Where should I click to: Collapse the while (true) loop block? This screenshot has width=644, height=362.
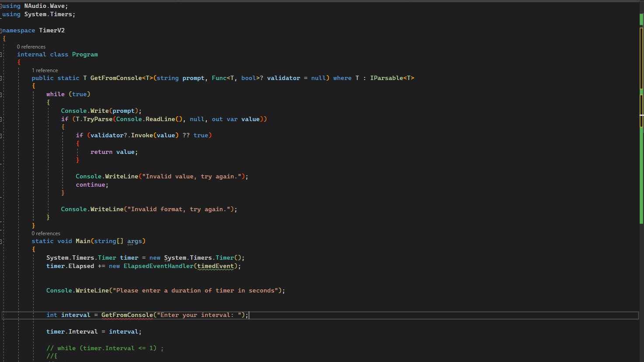pyautogui.click(x=1, y=94)
